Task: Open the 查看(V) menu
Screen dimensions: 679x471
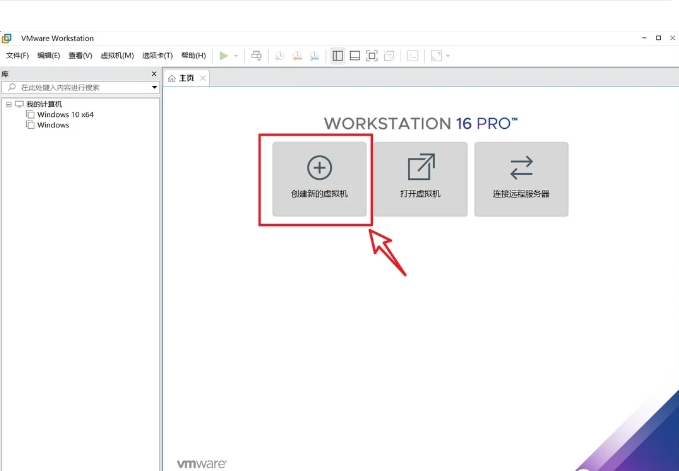Action: (x=81, y=56)
